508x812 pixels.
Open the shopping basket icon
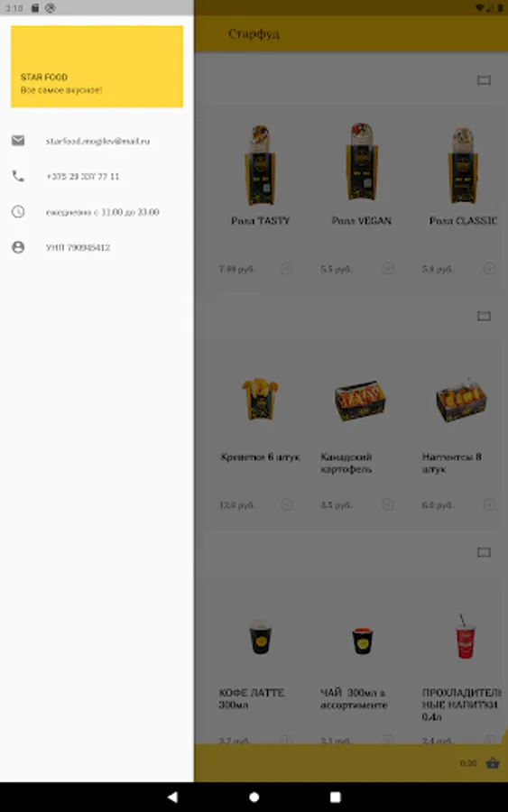[493, 762]
